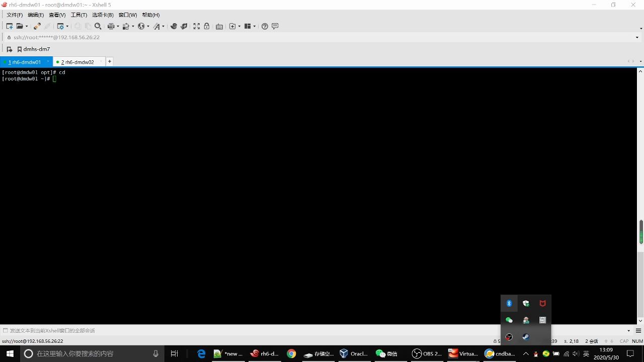The image size is (644, 362).
Task: Expand the font icon dropdown arrow
Action: (x=164, y=26)
